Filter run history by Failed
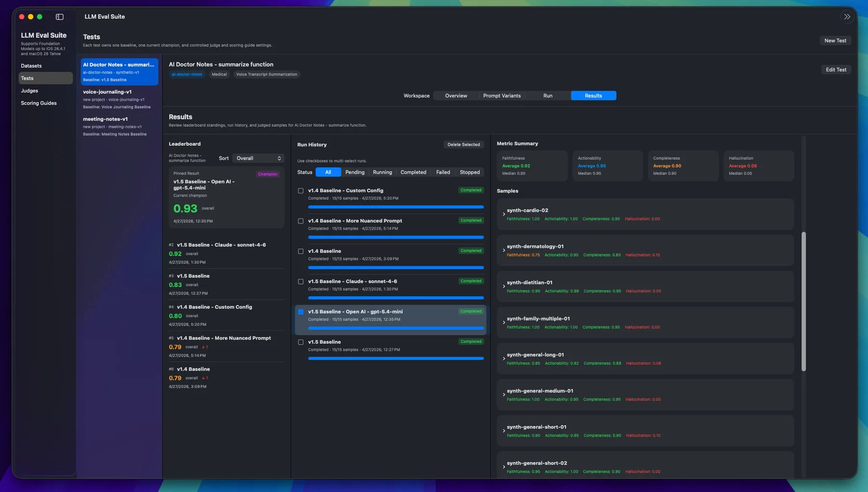 (443, 172)
